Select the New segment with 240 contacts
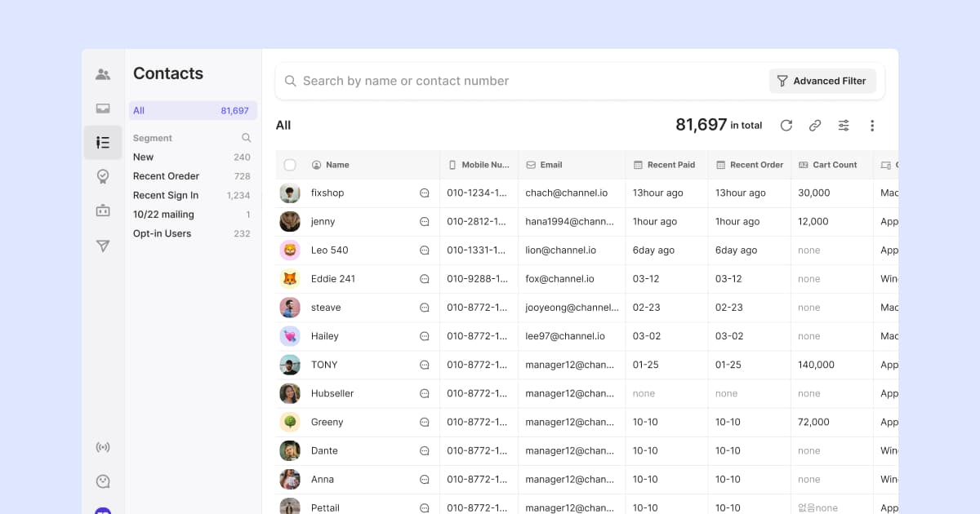Image resolution: width=980 pixels, height=514 pixels. [143, 157]
